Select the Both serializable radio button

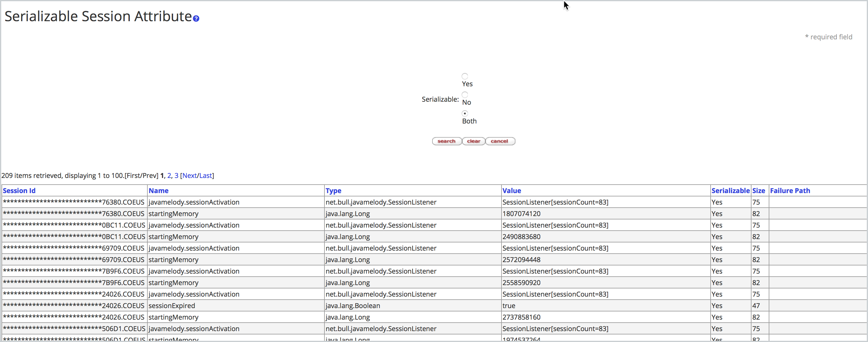click(465, 113)
